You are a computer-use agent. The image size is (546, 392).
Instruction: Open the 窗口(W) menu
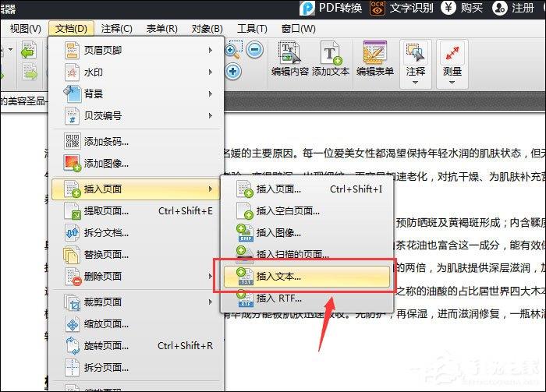[x=299, y=29]
